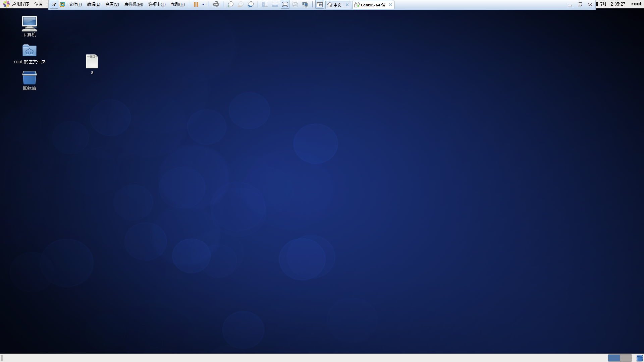644x362 pixels.
Task: Expand the power options dropdown arrow
Action: click(203, 4)
